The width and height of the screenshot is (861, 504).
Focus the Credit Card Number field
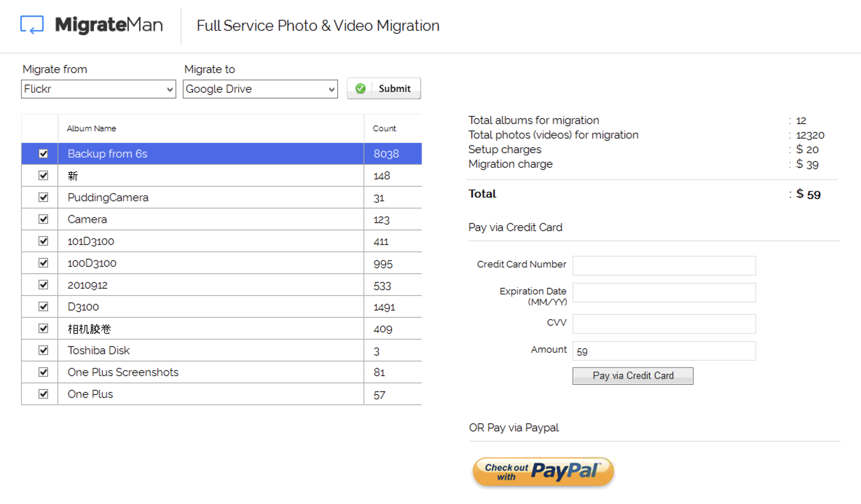click(x=664, y=266)
